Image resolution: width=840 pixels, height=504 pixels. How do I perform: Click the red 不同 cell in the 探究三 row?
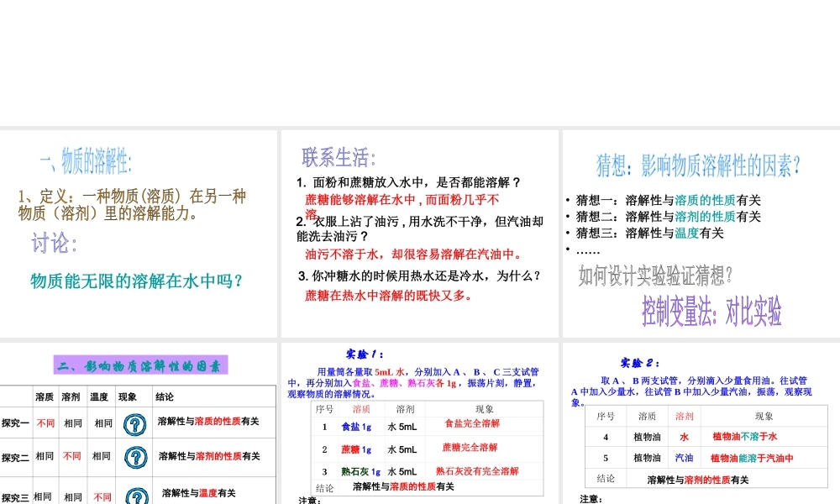point(102,497)
